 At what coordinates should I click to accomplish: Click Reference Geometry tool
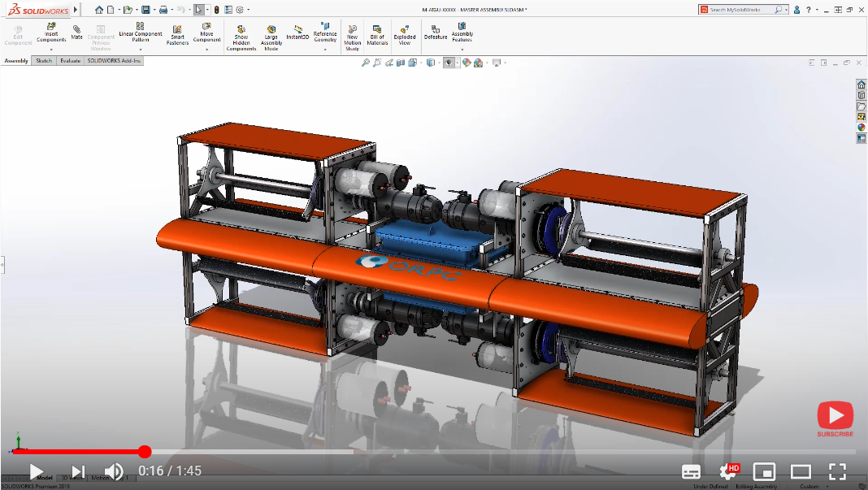coord(325,33)
